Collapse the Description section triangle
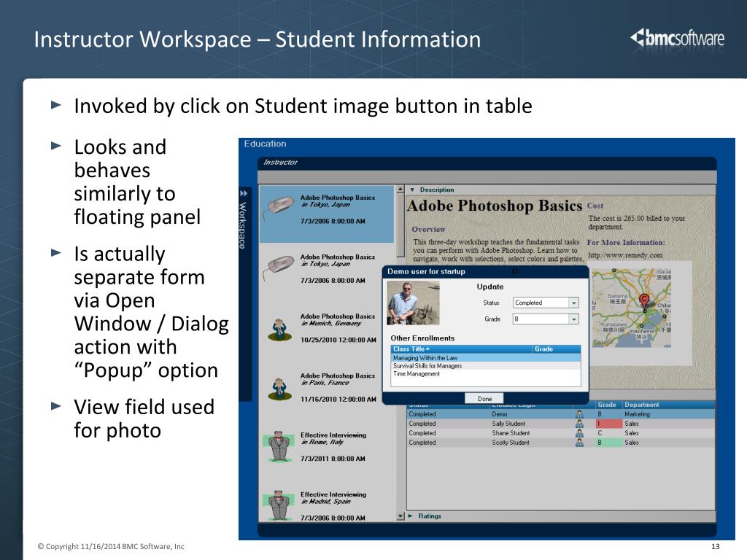747x560 pixels. [x=412, y=190]
